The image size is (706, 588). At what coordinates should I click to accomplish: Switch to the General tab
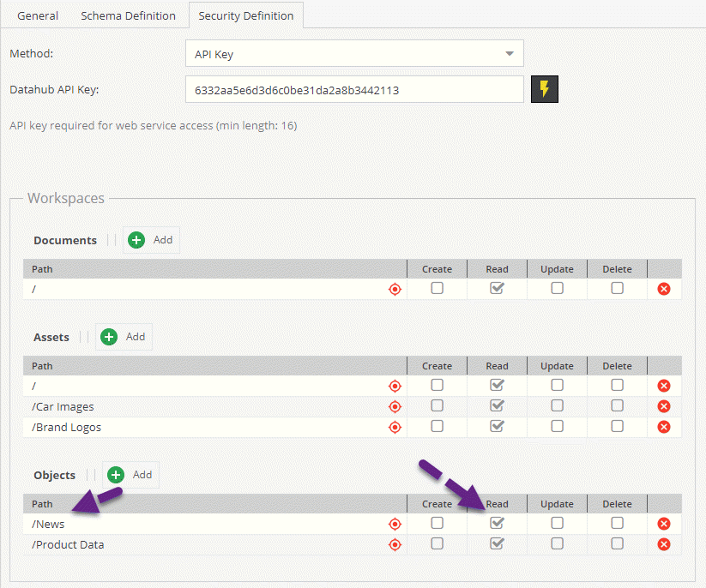click(x=38, y=15)
